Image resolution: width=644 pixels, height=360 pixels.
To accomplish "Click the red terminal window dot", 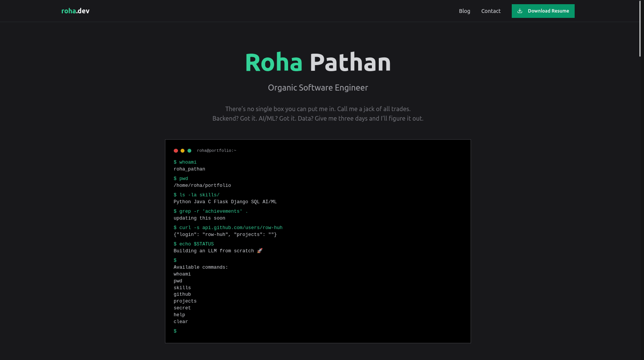I will click(176, 151).
